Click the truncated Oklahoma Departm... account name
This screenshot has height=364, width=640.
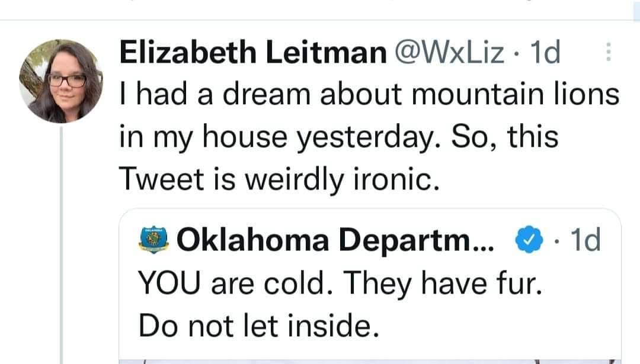click(332, 239)
